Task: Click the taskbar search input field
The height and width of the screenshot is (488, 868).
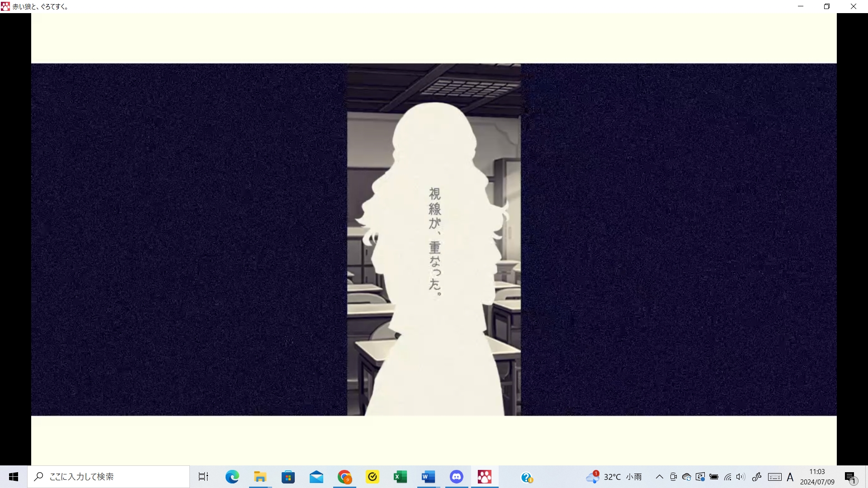Action: [108, 477]
